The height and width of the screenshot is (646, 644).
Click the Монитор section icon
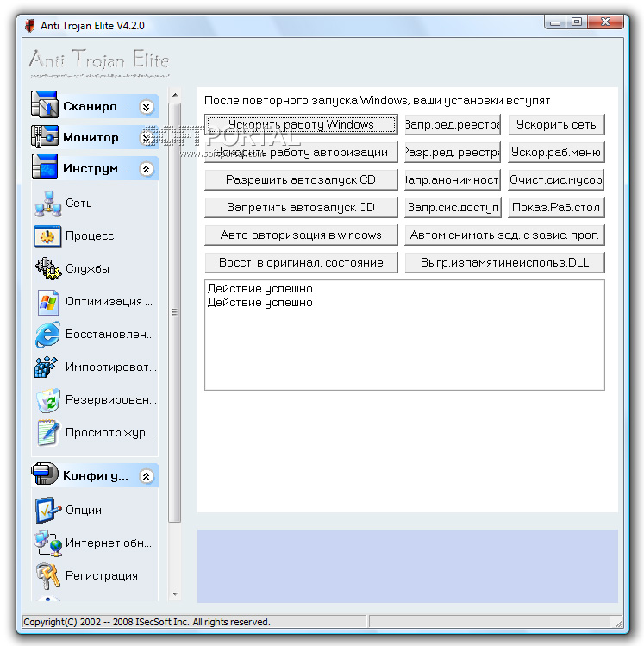(45, 136)
